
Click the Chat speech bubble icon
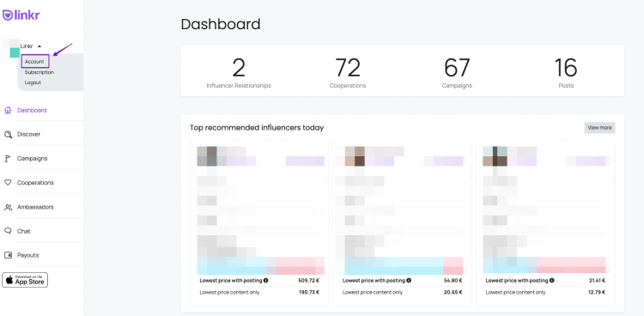coord(8,231)
